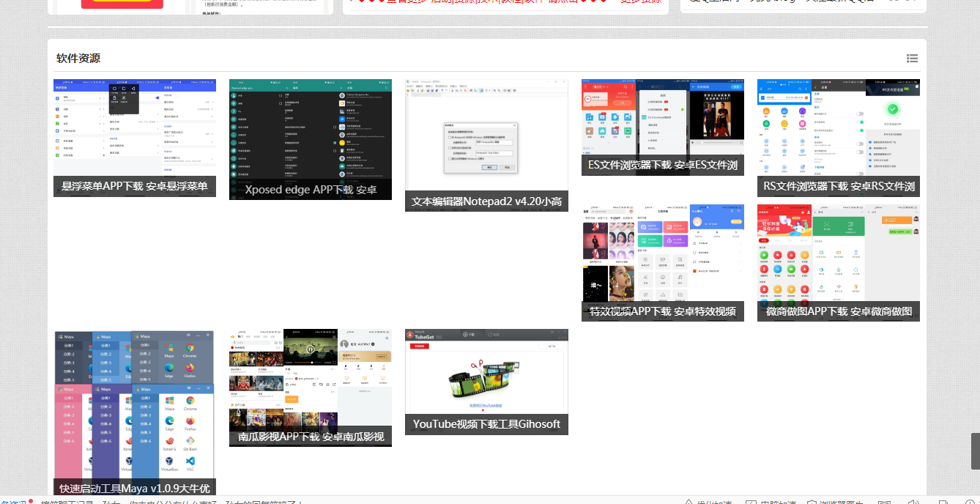Click the Maya launcher screenshot thumbnail
The image size is (980, 504).
click(135, 403)
